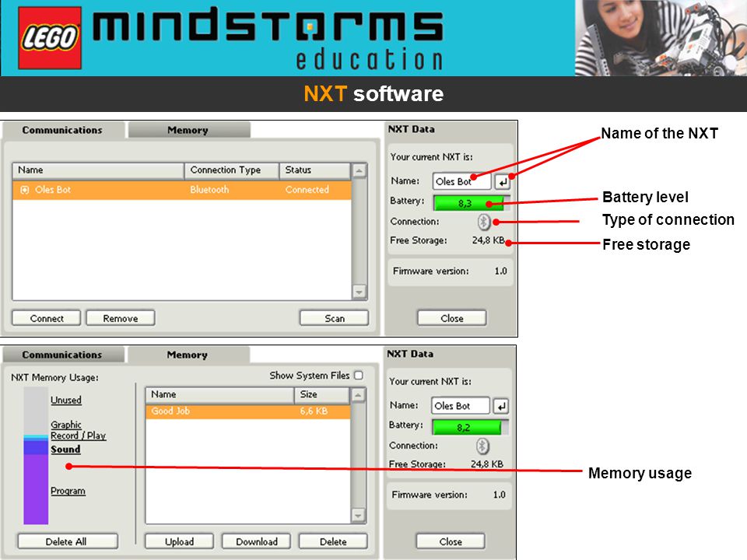Select the Memory tab in the lower window
This screenshot has width=747, height=560.
(x=188, y=355)
